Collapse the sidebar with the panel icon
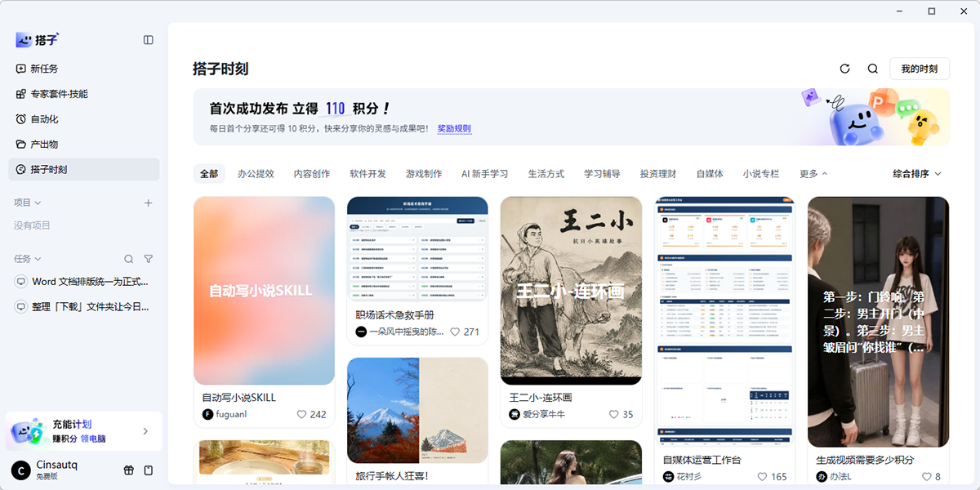980x490 pixels. pyautogui.click(x=148, y=39)
